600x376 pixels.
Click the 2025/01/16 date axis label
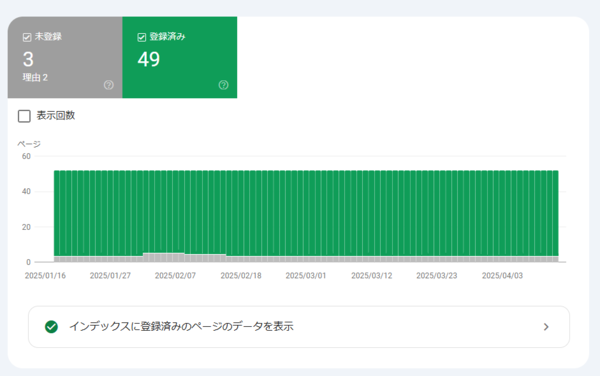(x=45, y=276)
